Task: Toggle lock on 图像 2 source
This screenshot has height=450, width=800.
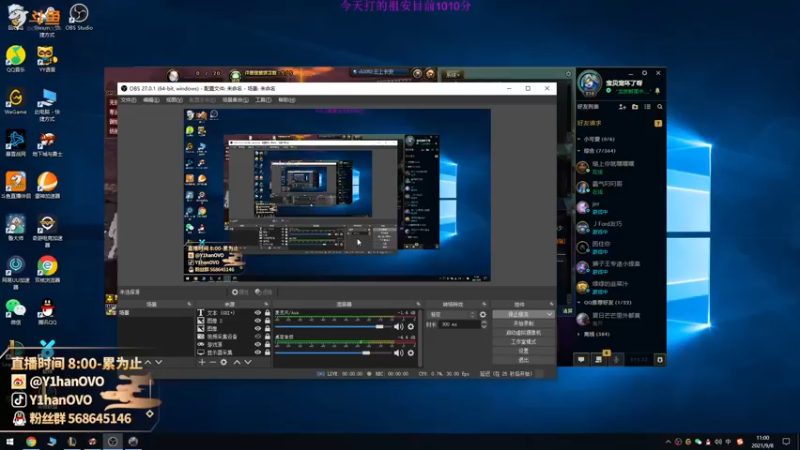Action: pos(267,321)
